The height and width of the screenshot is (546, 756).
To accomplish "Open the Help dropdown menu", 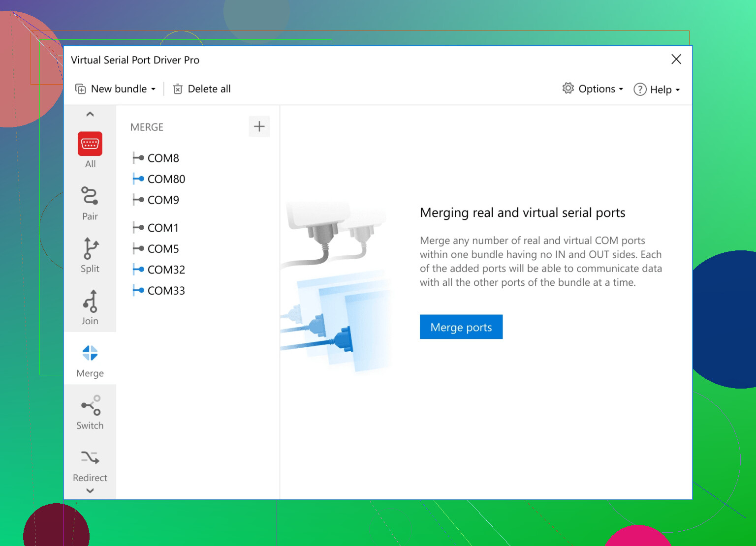I will [657, 90].
